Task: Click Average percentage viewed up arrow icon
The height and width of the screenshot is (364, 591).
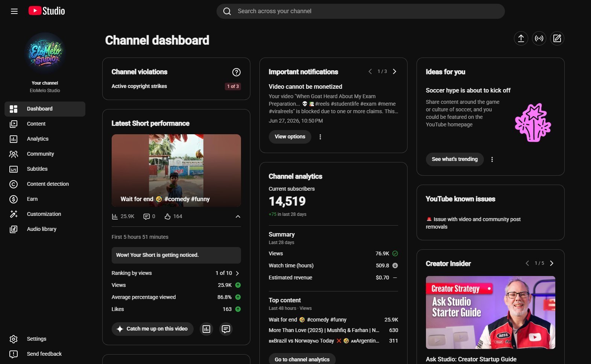Action: point(238,297)
